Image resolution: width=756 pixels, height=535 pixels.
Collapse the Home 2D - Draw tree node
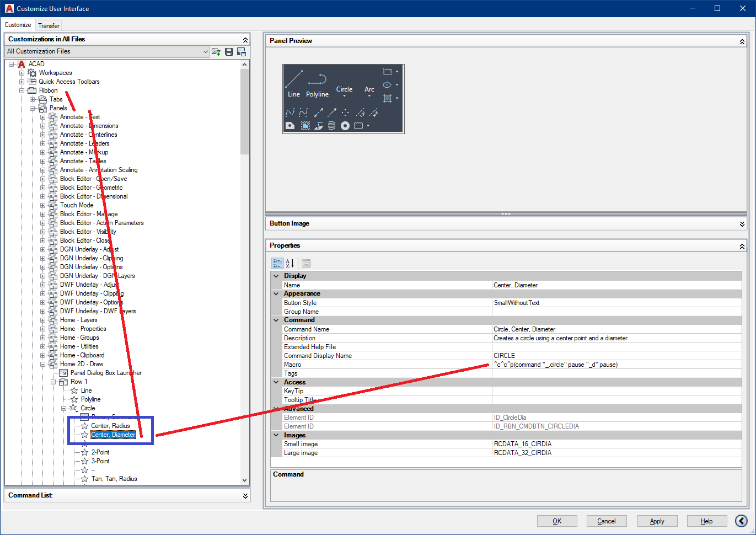[x=42, y=363]
